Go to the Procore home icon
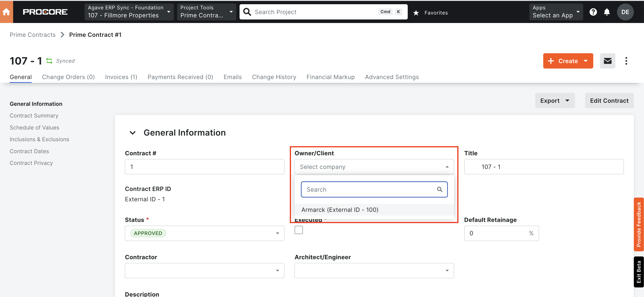The height and width of the screenshot is (297, 644). [6, 12]
